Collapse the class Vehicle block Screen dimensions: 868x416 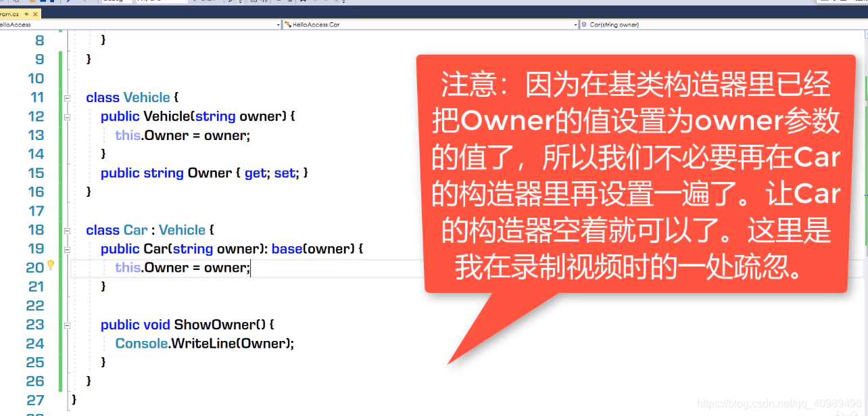click(67, 98)
